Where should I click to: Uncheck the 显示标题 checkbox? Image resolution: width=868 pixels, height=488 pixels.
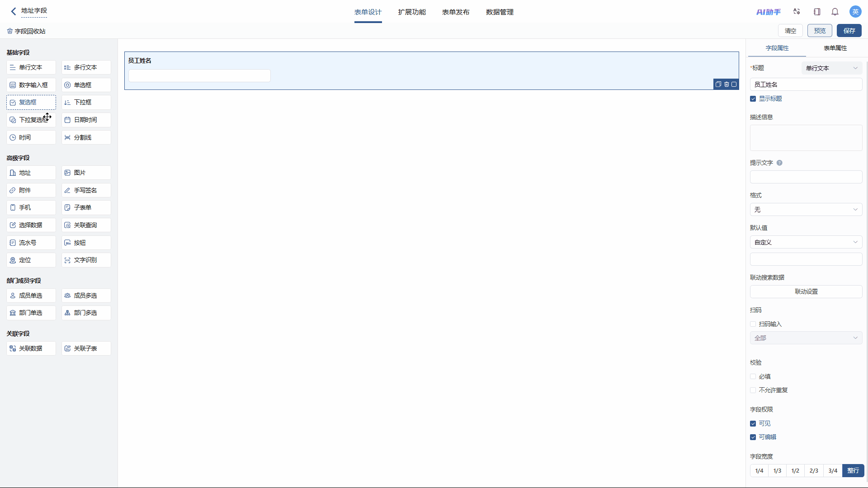753,99
